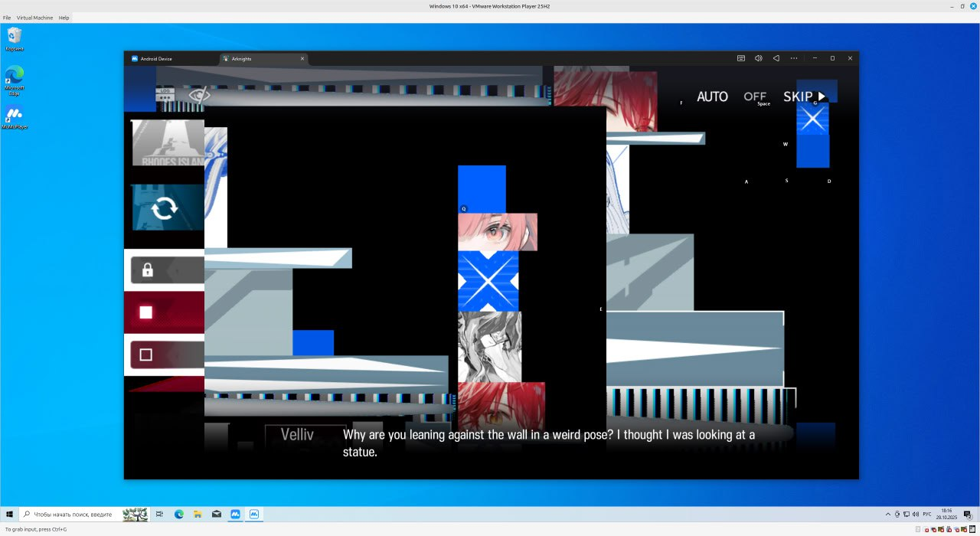Select the MuMuPlayer desktop shortcut
Viewport: 980px width, 536px height.
point(15,118)
